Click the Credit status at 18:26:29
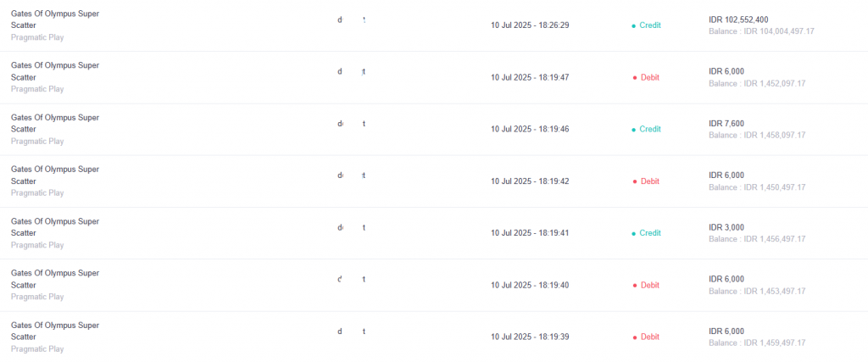Viewport: 868px width, 362px height. [650, 25]
